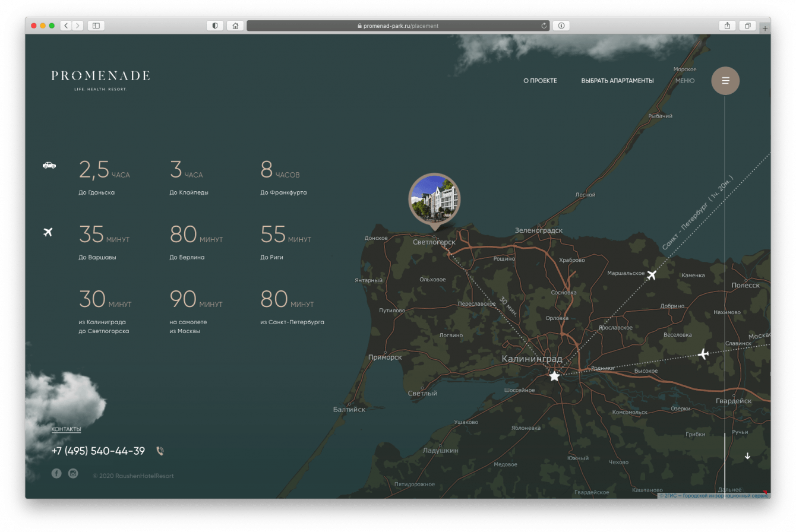
Task: Go to the Safari home page
Action: [235, 26]
